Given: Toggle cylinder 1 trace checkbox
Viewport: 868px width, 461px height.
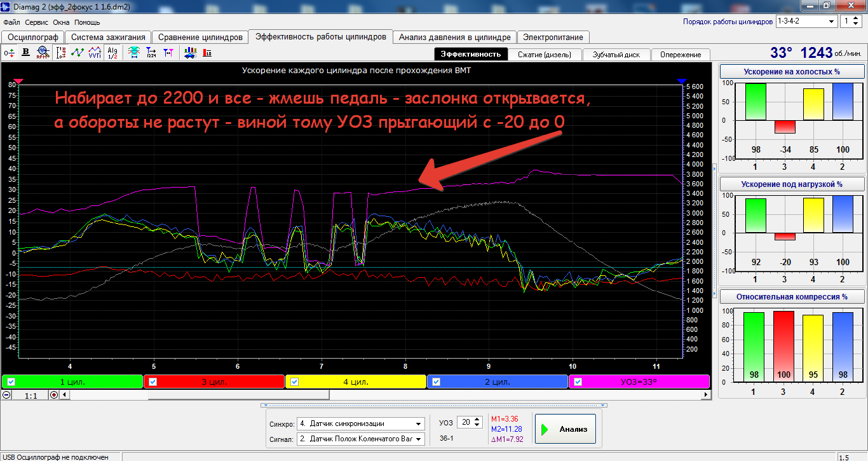Looking at the screenshot, I should [10, 382].
